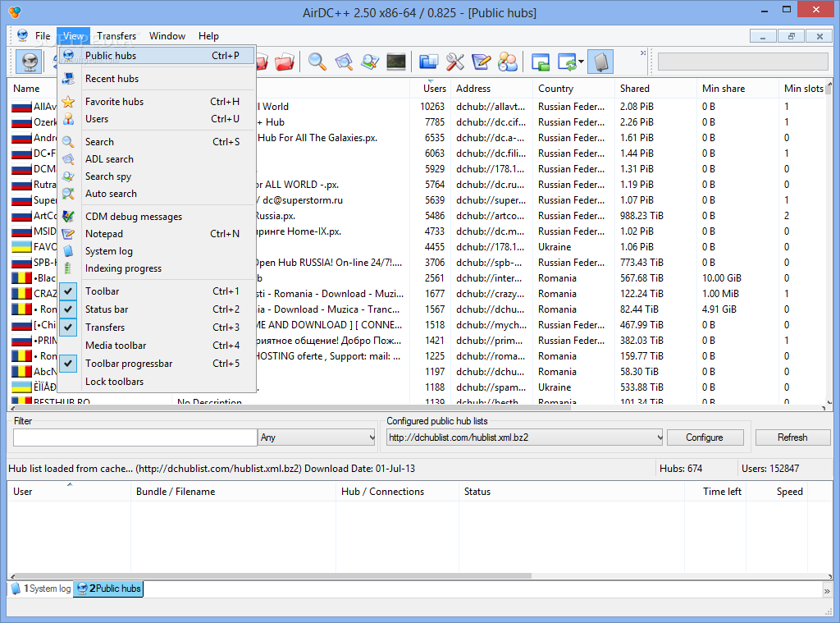Restore the inner Public hubs child window

click(x=791, y=36)
